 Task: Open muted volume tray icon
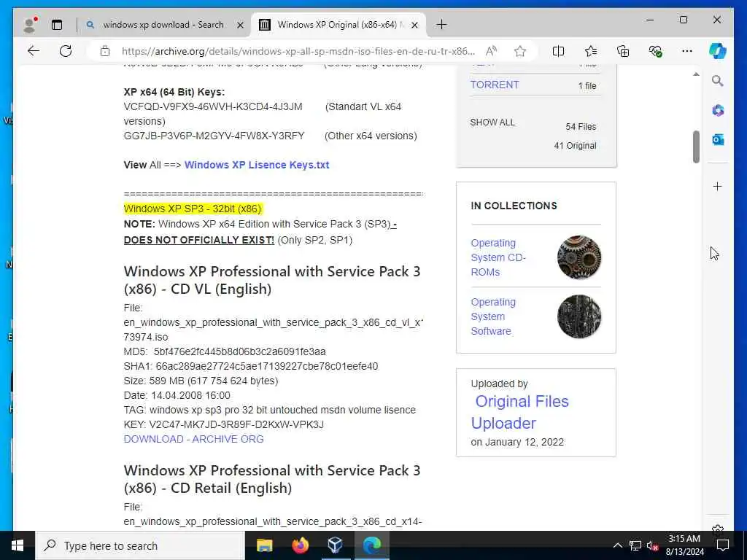(652, 545)
